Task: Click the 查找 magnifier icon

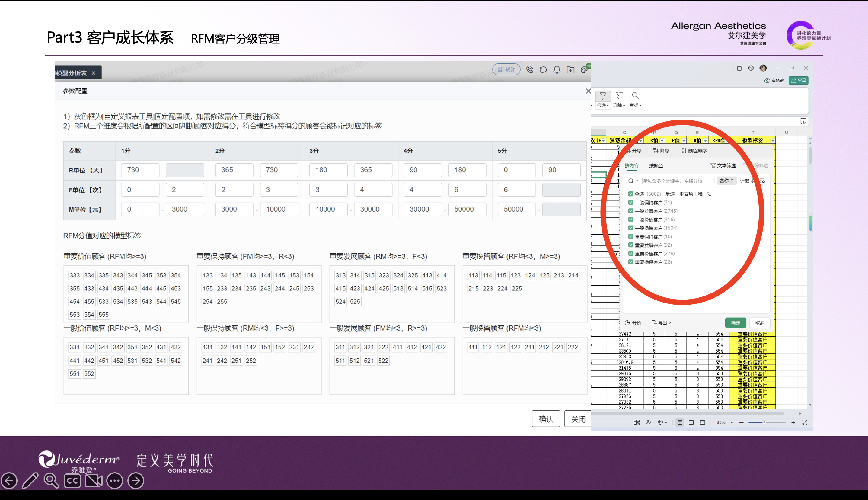Action: [635, 96]
